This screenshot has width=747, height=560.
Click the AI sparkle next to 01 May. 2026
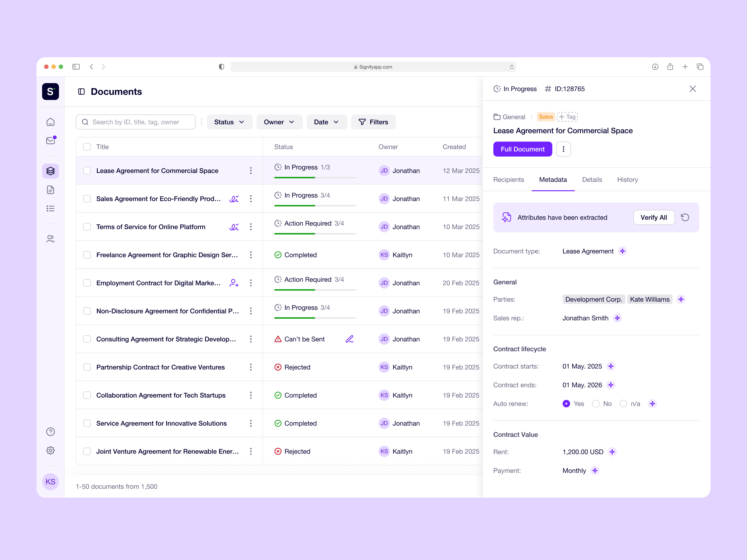(611, 385)
